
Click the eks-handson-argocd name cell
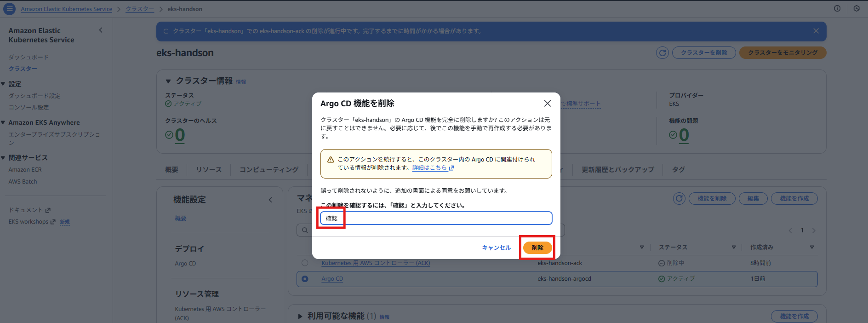tap(564, 279)
